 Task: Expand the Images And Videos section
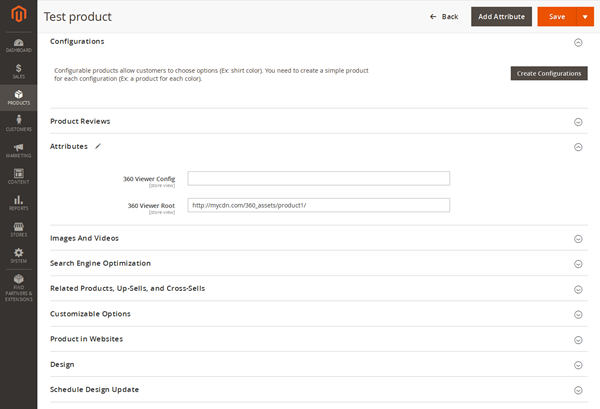pos(578,239)
